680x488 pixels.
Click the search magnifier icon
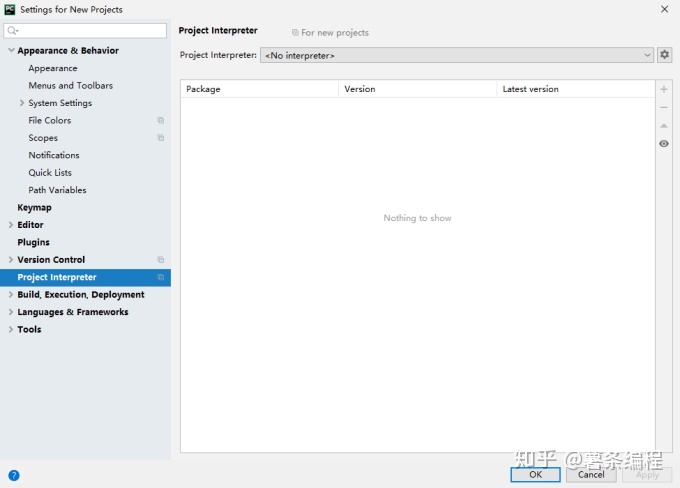coord(13,30)
